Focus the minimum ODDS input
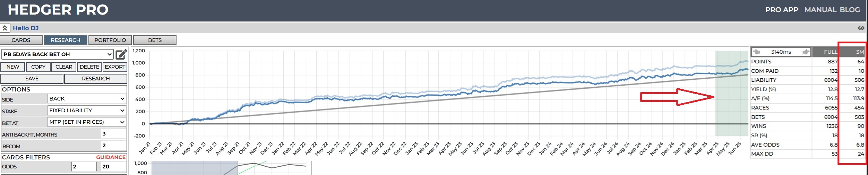868x175 pixels. pyautogui.click(x=84, y=167)
